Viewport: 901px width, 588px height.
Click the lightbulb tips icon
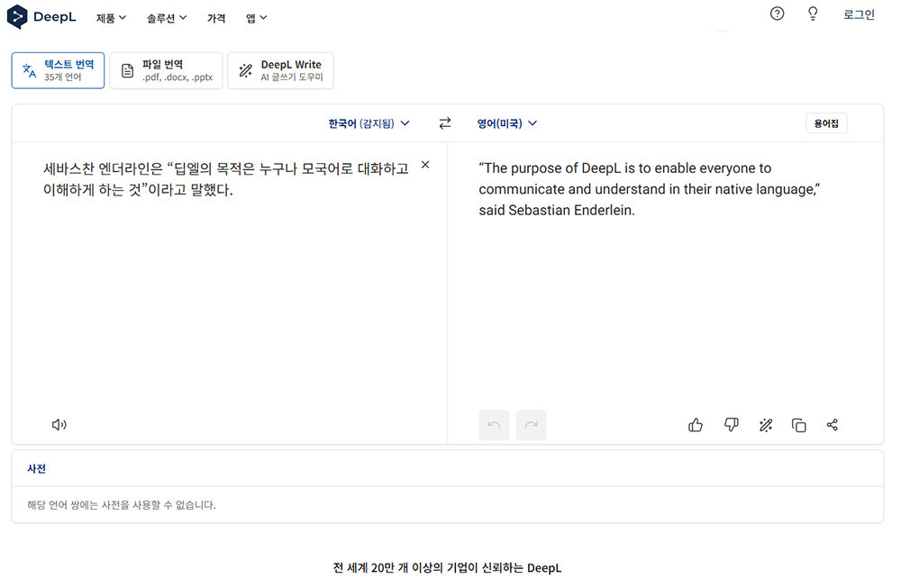click(x=813, y=14)
